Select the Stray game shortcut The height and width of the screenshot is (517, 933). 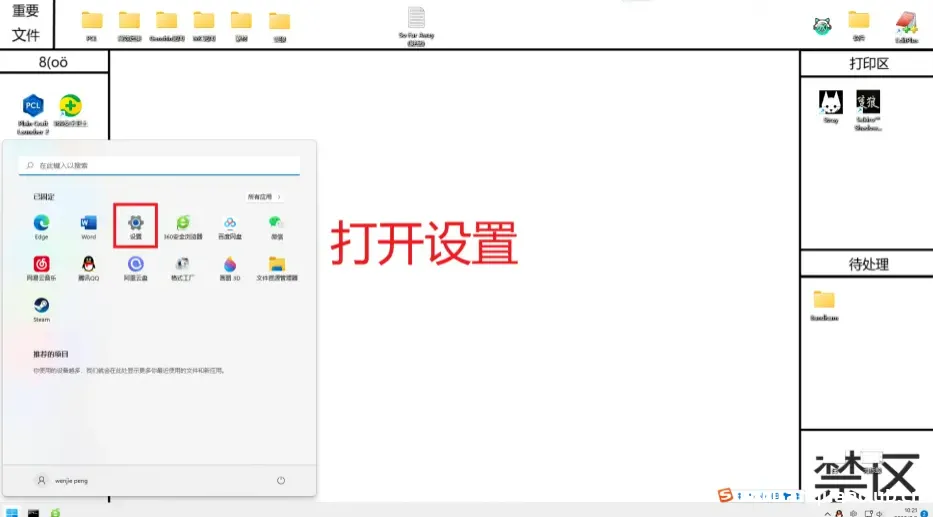[x=831, y=107]
